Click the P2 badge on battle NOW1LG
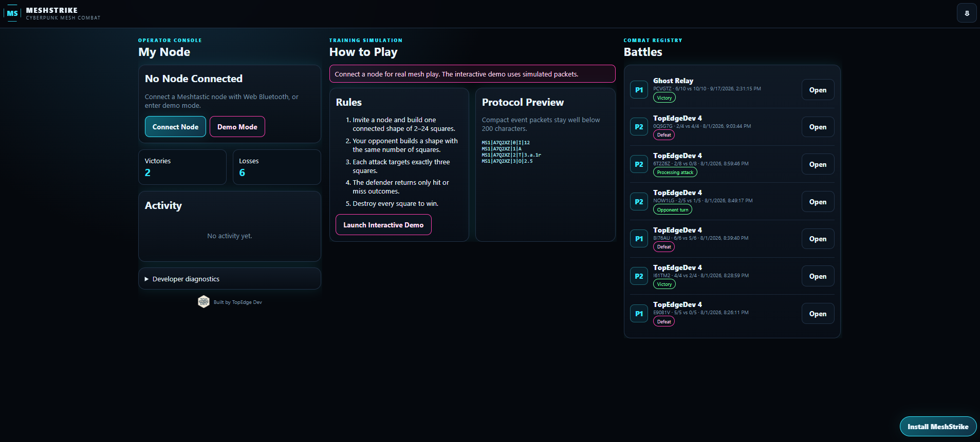 coord(639,202)
